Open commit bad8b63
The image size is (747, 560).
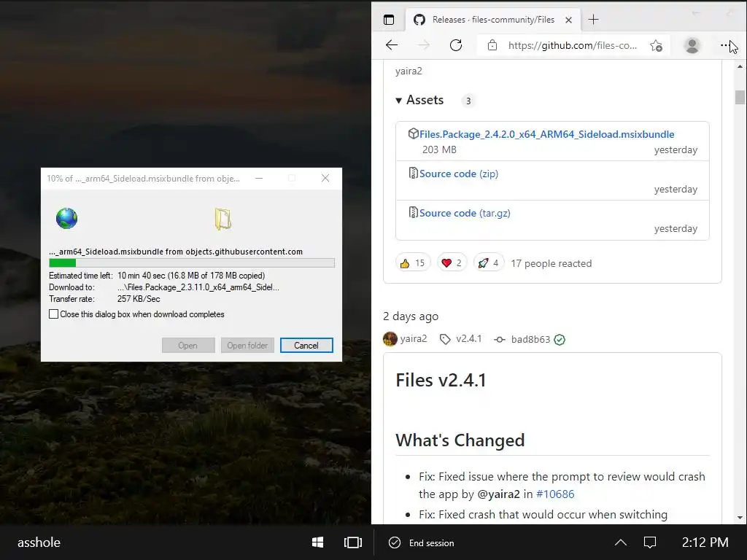[530, 340]
